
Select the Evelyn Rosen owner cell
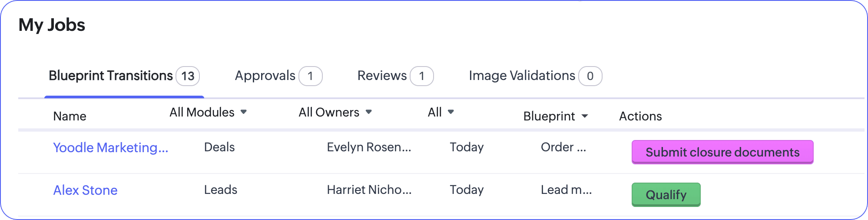click(369, 147)
